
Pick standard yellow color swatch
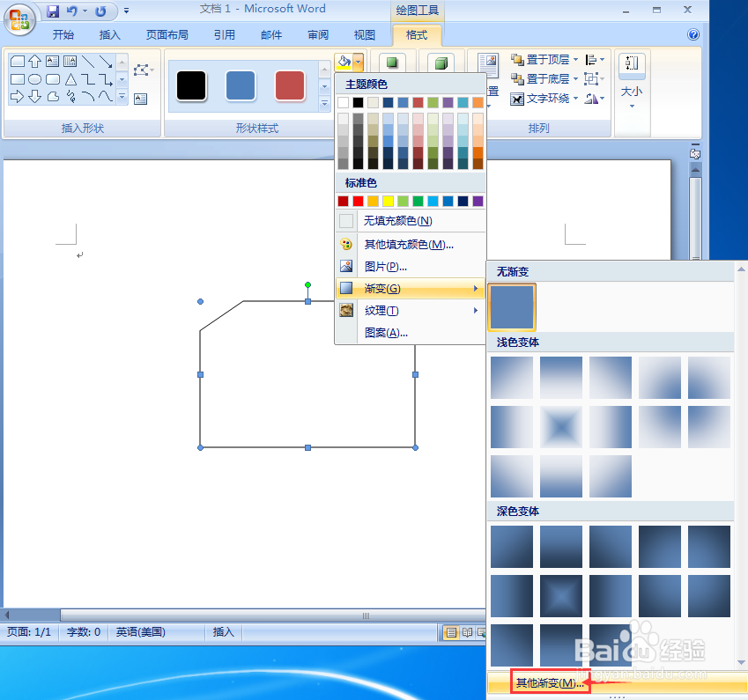click(388, 202)
